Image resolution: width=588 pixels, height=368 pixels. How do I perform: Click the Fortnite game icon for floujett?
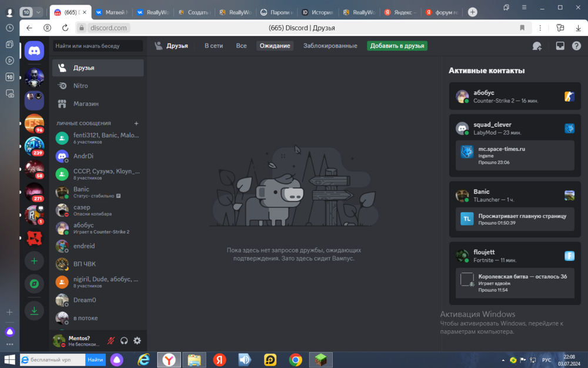569,256
